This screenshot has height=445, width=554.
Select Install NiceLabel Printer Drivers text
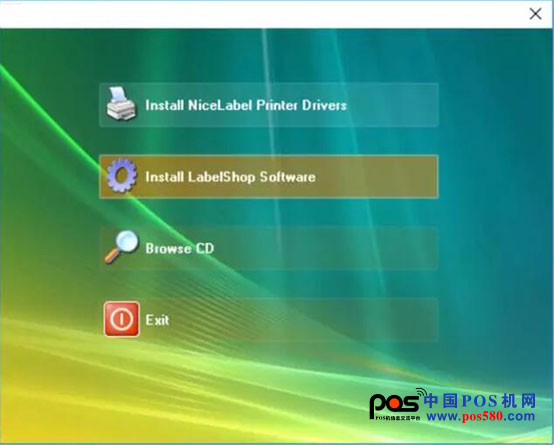(x=246, y=105)
